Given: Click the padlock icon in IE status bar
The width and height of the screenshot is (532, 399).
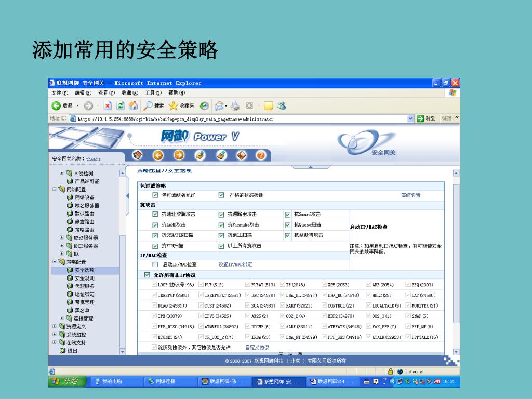Looking at the screenshot, I should point(391,371).
